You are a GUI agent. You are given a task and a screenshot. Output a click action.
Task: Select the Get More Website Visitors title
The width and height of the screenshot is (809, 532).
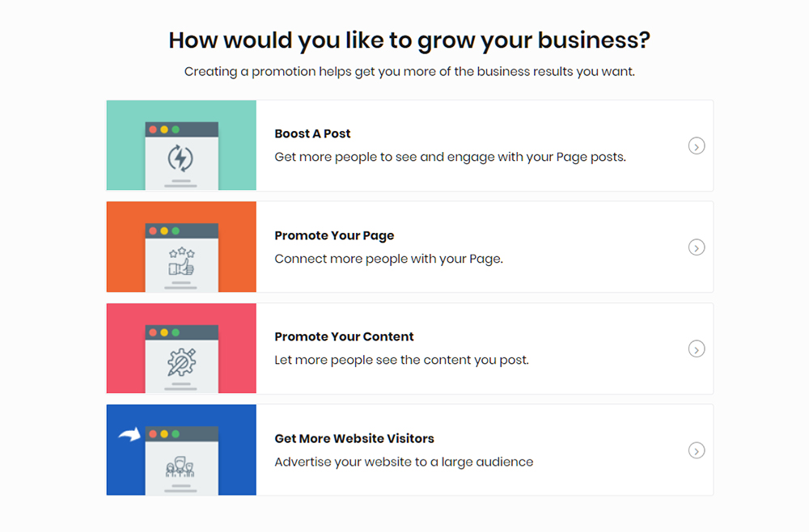click(354, 439)
